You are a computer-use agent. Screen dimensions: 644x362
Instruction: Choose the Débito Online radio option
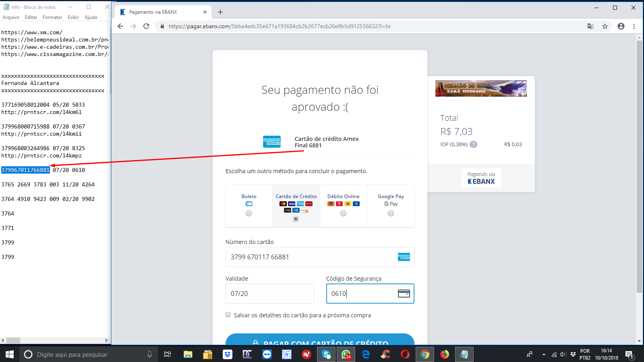pos(343,213)
